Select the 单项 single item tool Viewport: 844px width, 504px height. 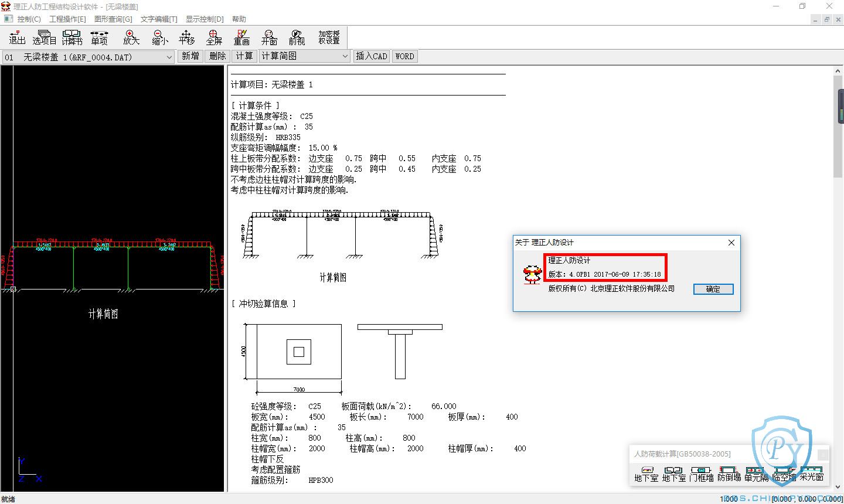[100, 38]
